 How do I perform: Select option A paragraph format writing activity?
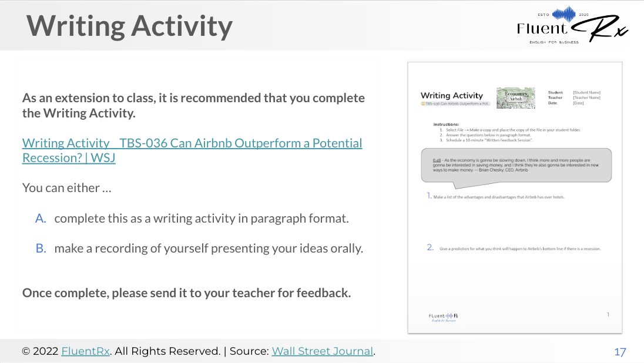point(201,219)
